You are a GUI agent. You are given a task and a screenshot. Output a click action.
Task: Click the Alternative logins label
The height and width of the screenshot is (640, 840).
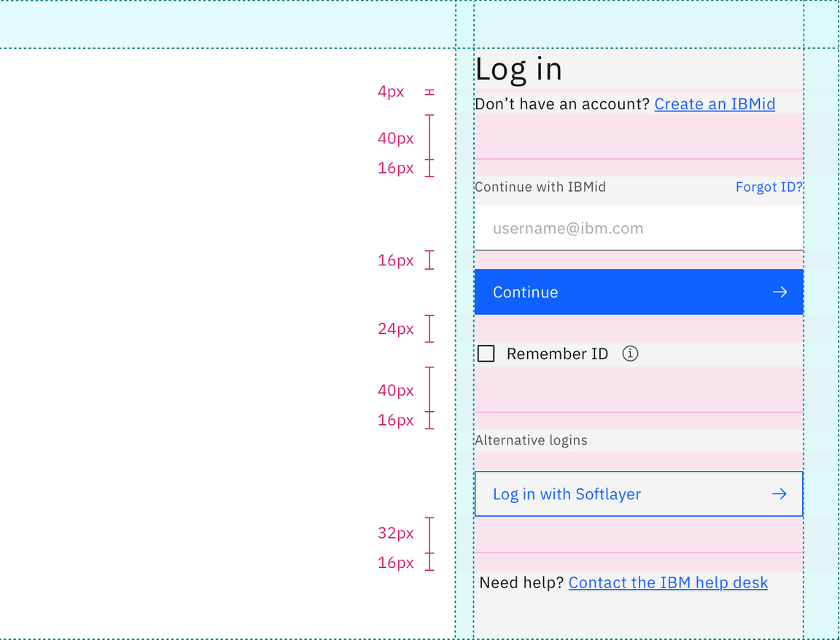pyautogui.click(x=531, y=440)
